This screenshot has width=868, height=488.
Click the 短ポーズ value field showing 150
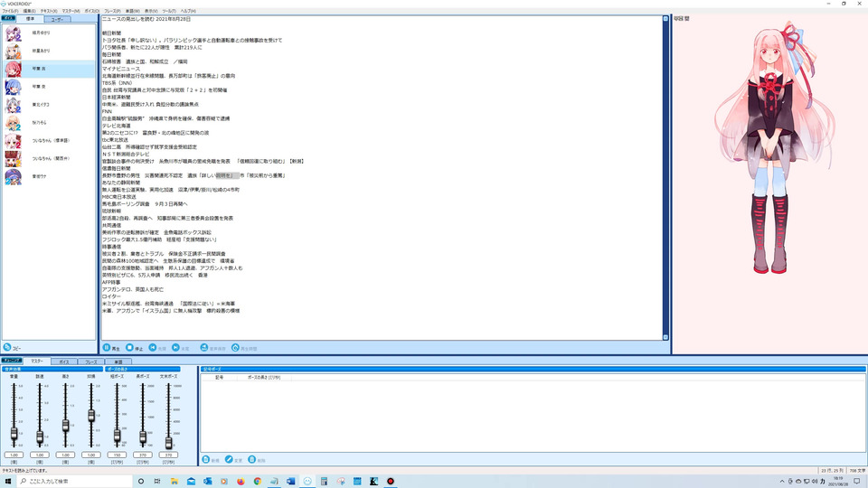tap(117, 455)
